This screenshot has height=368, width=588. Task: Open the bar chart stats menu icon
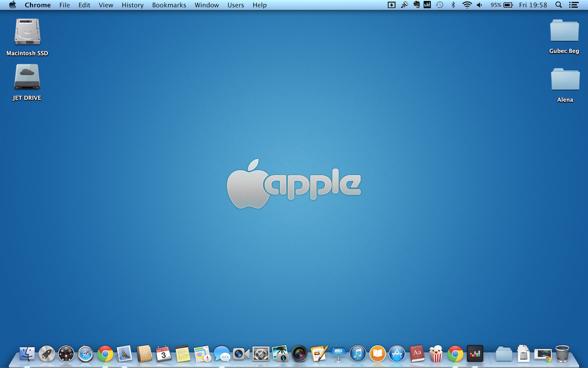[x=427, y=5]
